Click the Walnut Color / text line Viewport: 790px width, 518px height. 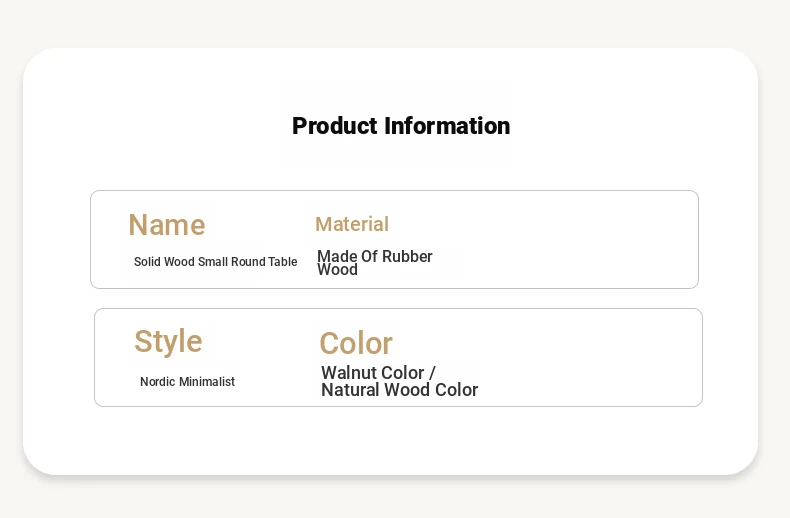click(x=378, y=373)
